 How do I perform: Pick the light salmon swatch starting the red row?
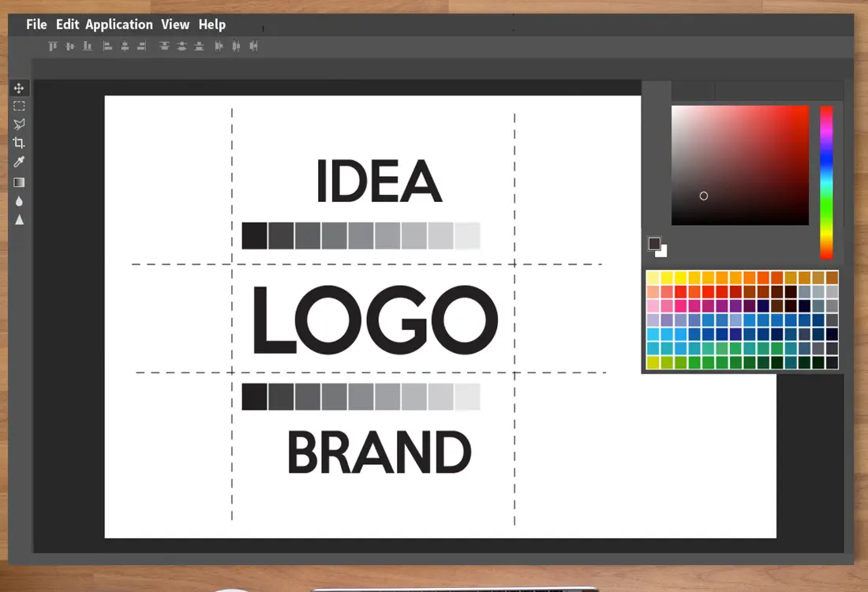(653, 292)
